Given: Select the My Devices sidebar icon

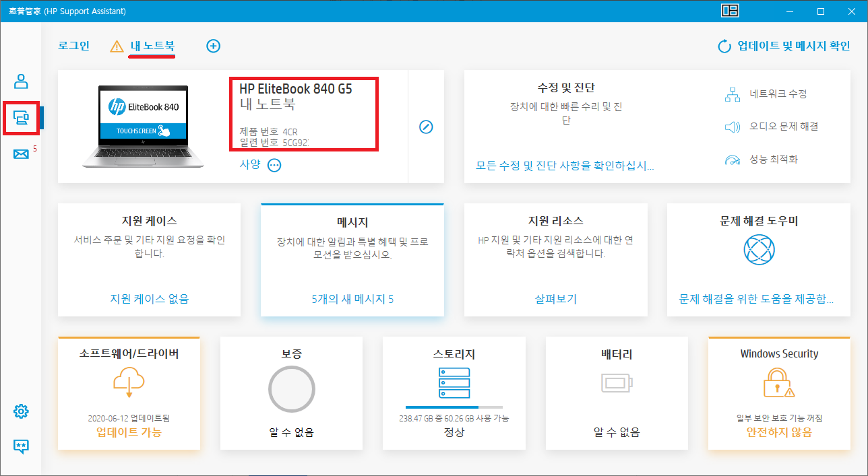Looking at the screenshot, I should click(21, 118).
